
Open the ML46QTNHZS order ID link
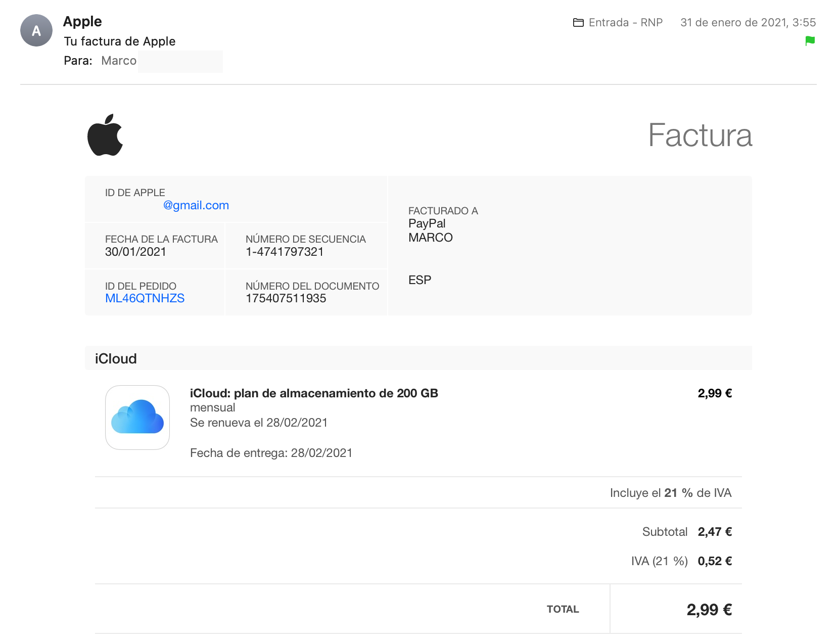pos(145,298)
